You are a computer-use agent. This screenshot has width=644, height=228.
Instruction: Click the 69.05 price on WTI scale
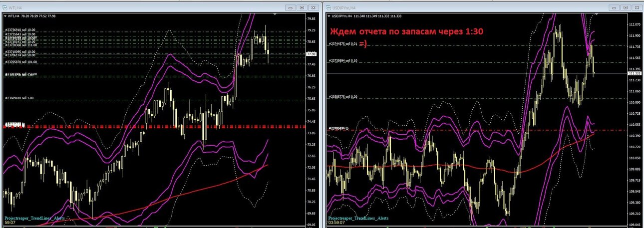(x=312, y=225)
